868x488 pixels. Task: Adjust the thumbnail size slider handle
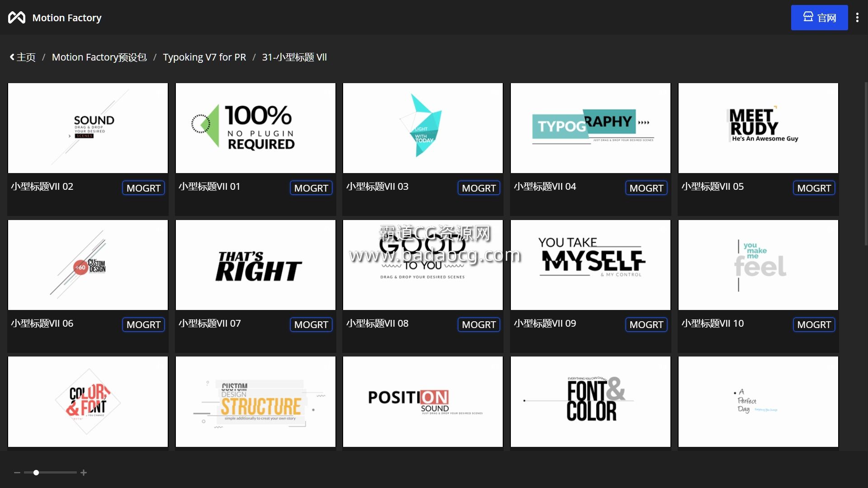coord(36,473)
